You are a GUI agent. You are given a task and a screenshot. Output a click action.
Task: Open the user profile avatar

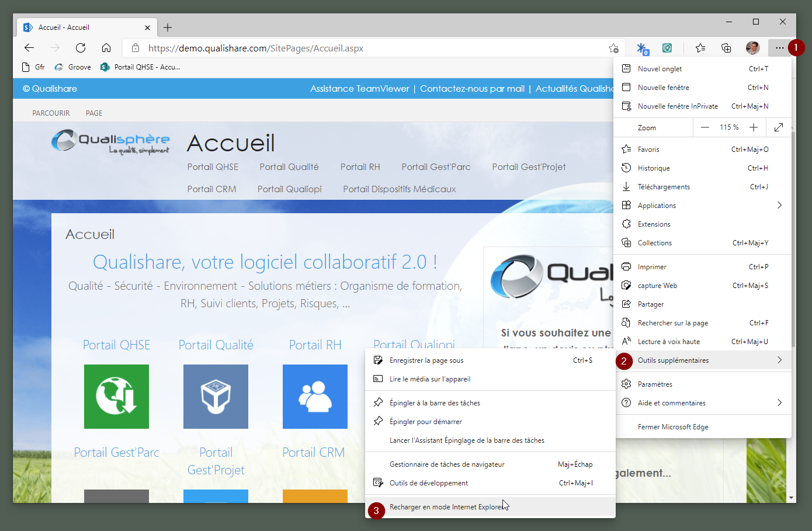[x=753, y=48]
